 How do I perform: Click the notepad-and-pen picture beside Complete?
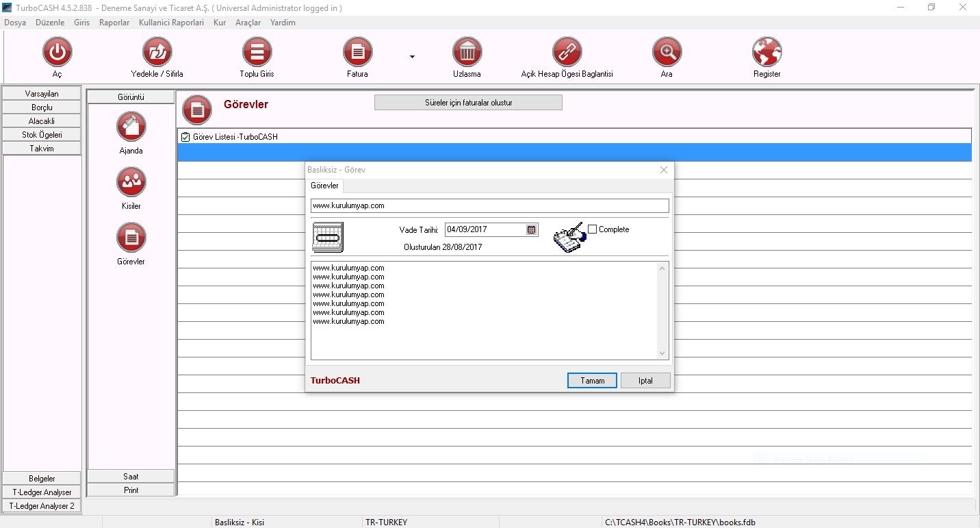tap(569, 238)
